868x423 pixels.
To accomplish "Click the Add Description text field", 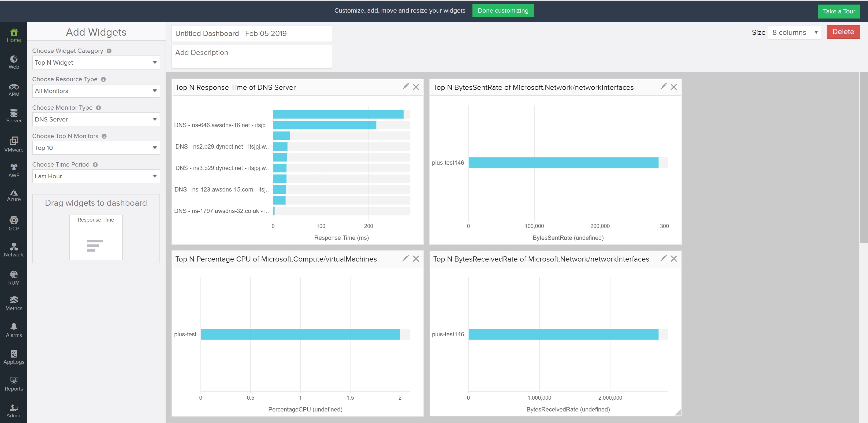I will (251, 57).
